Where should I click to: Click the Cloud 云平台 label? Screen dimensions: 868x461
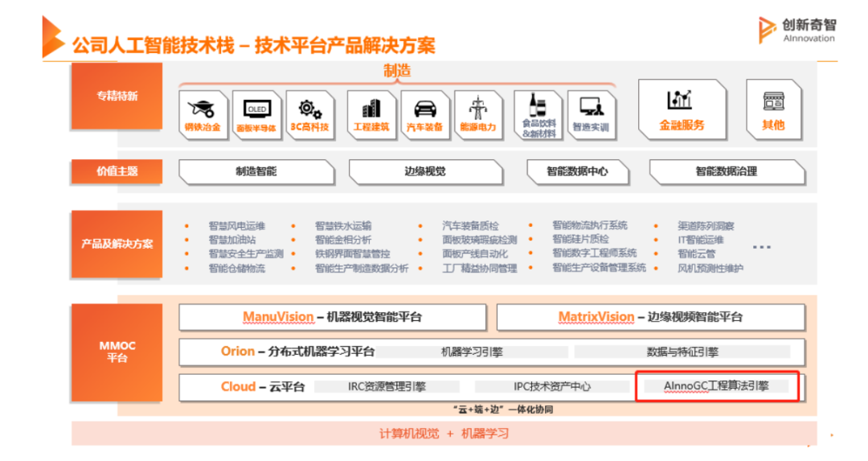point(262,386)
